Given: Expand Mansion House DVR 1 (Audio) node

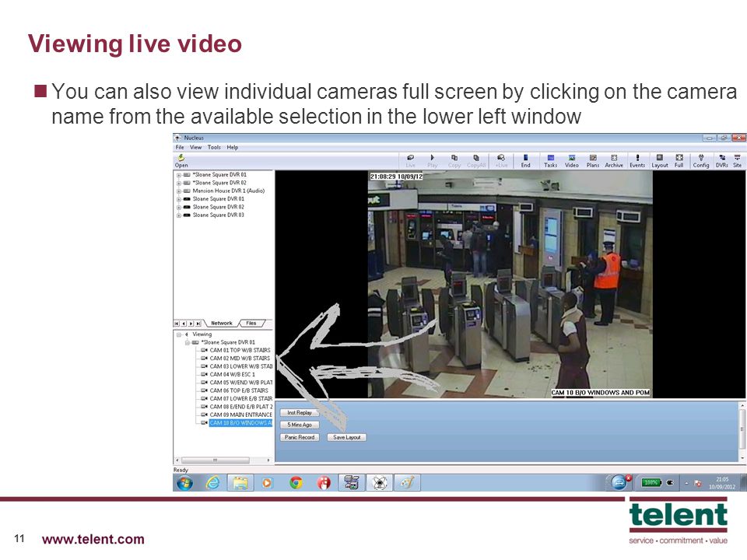Looking at the screenshot, I should 179,191.
